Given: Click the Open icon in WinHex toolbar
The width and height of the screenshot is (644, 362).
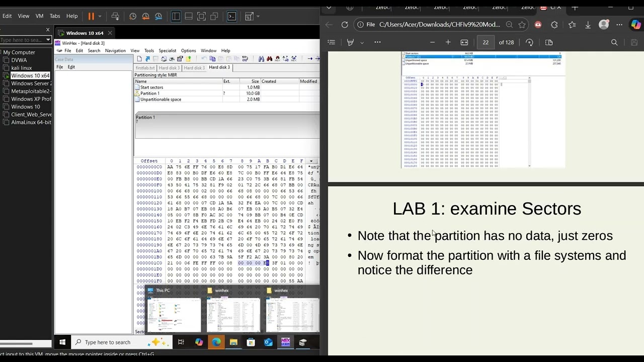Looking at the screenshot, I should 147,59.
